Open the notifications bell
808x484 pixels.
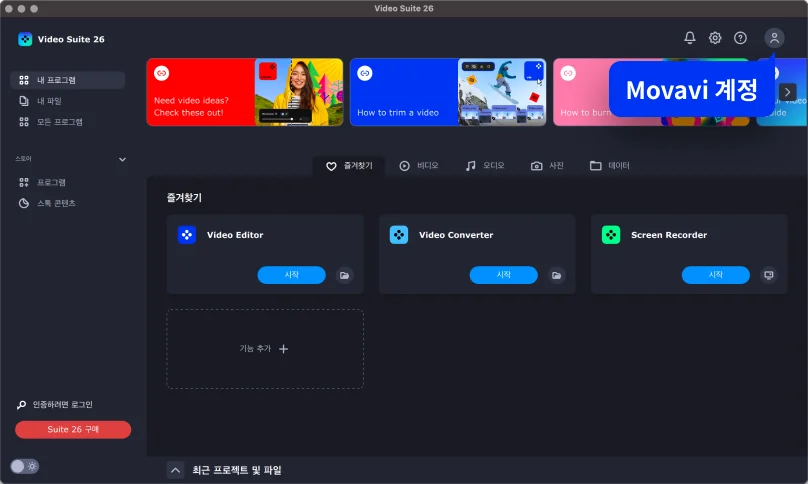pyautogui.click(x=689, y=38)
